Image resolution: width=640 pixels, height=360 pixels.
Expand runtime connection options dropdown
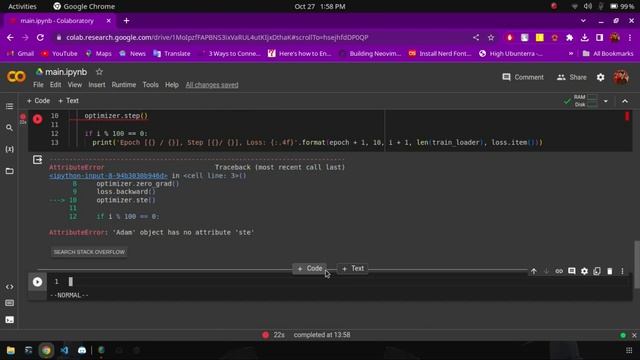(x=606, y=101)
